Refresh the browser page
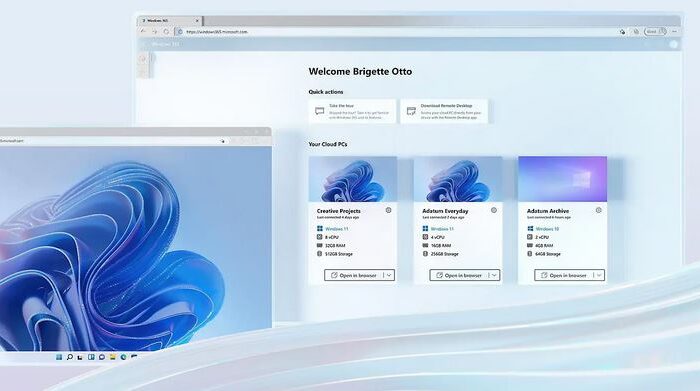 tap(166, 32)
